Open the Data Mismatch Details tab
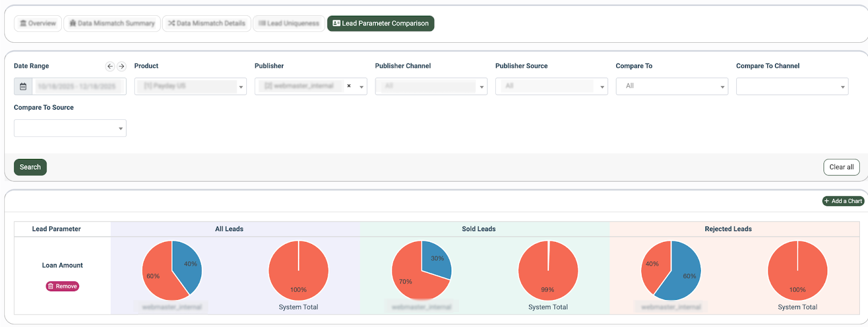The height and width of the screenshot is (327, 868). 207,23
